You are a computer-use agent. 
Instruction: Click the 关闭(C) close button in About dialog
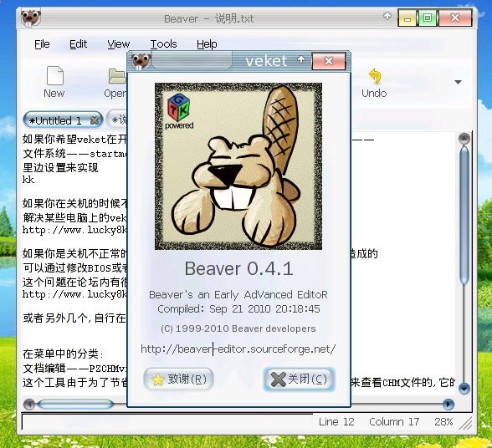pos(300,379)
